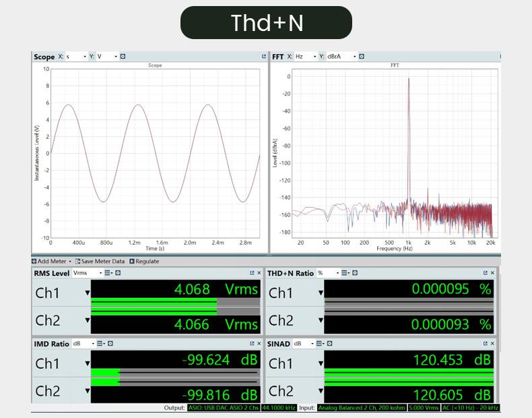Click Save Meter Data button
532x418 pixels.
click(x=100, y=262)
